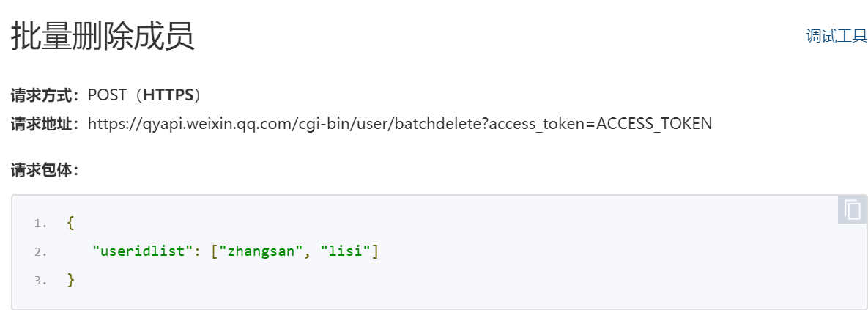The width and height of the screenshot is (868, 310).
Task: Click the "lisi" string value
Action: point(346,251)
